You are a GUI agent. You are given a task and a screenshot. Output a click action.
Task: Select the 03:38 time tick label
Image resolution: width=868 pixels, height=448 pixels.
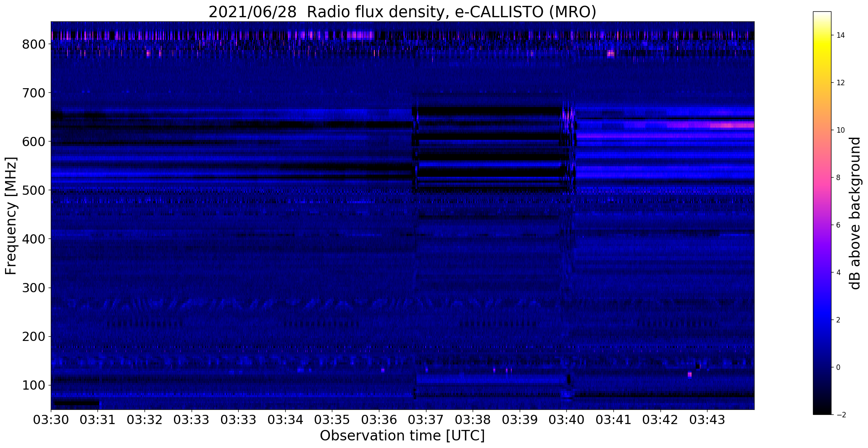click(x=473, y=420)
